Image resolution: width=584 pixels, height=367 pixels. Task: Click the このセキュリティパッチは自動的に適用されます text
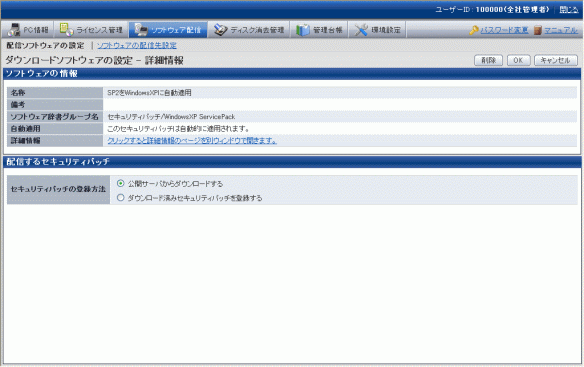[x=178, y=129]
